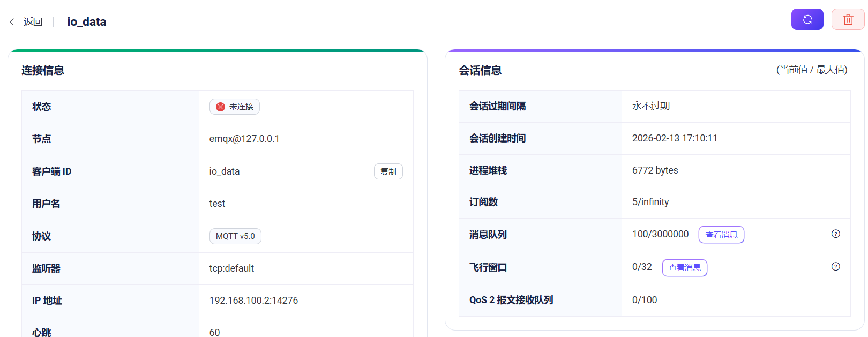Screen dimensions: 868x337
Task: Open 查看消息 for 飞行窗口
Action: pos(684,268)
